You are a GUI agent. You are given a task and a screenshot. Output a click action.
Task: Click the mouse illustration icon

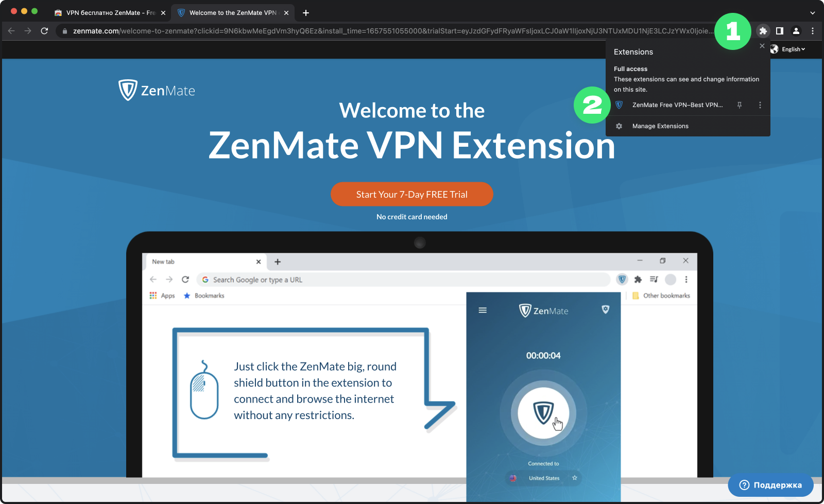coord(204,390)
